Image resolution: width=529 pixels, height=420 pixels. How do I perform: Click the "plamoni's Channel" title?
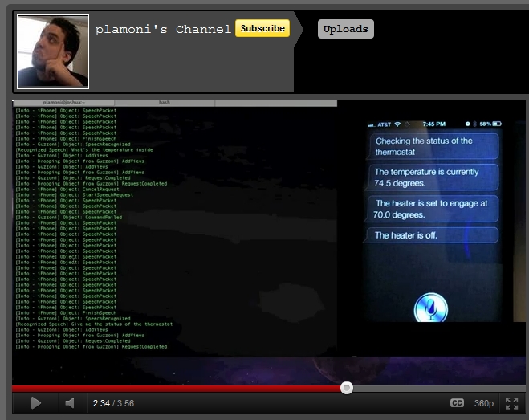(x=163, y=30)
